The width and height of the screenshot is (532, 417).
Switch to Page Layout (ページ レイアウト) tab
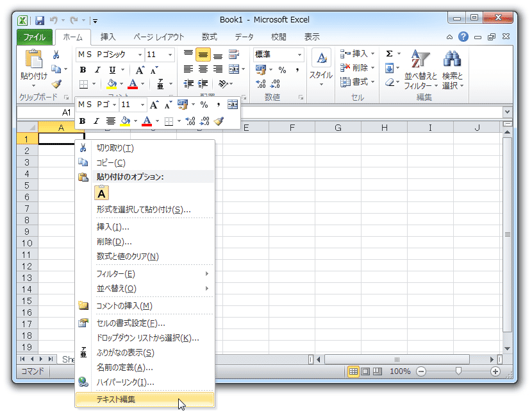coord(158,37)
